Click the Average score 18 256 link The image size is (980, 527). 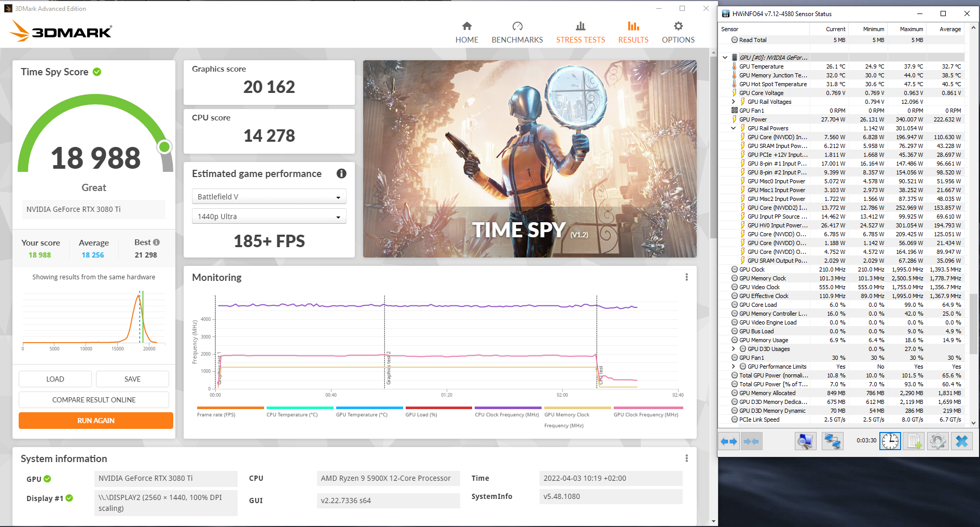tap(93, 255)
